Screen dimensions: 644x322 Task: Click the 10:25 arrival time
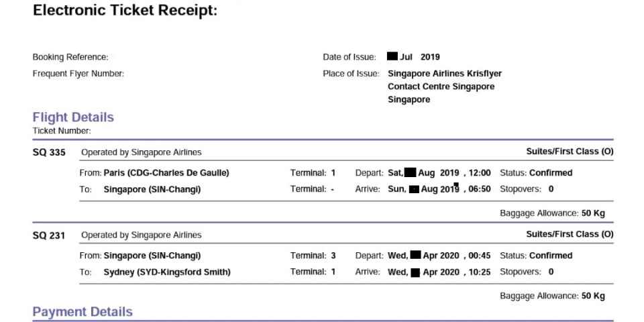pos(480,272)
